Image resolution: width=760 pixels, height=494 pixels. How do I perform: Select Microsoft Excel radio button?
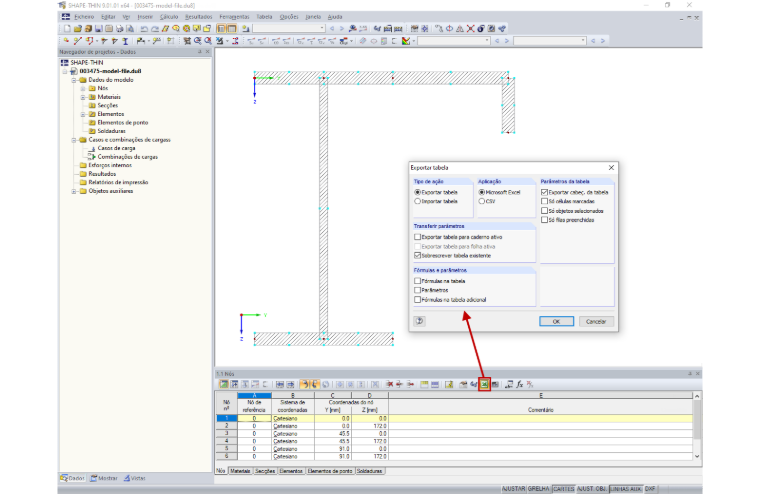click(x=482, y=192)
